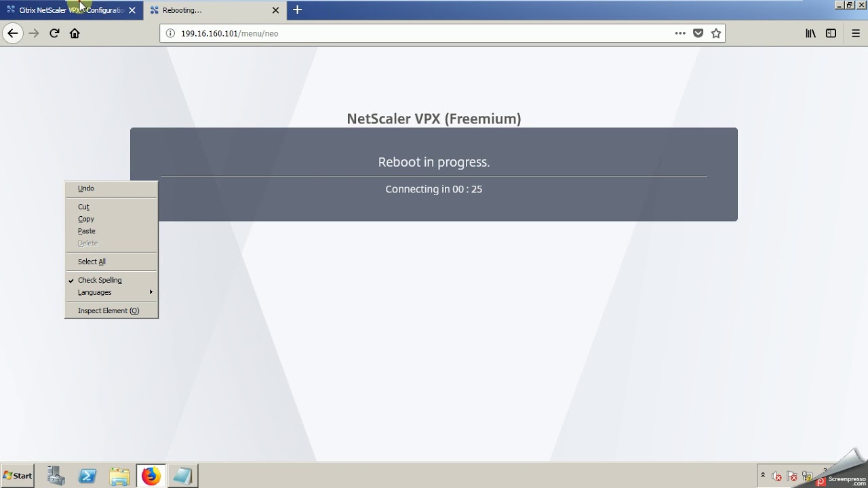
Task: Launch Server Manager from the taskbar
Action: click(56, 476)
